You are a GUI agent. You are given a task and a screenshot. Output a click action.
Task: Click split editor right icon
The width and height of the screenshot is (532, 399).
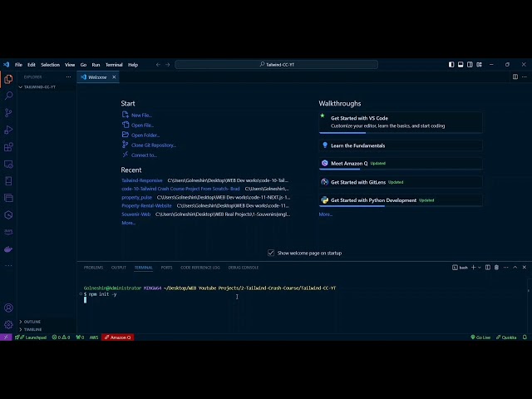click(x=515, y=76)
